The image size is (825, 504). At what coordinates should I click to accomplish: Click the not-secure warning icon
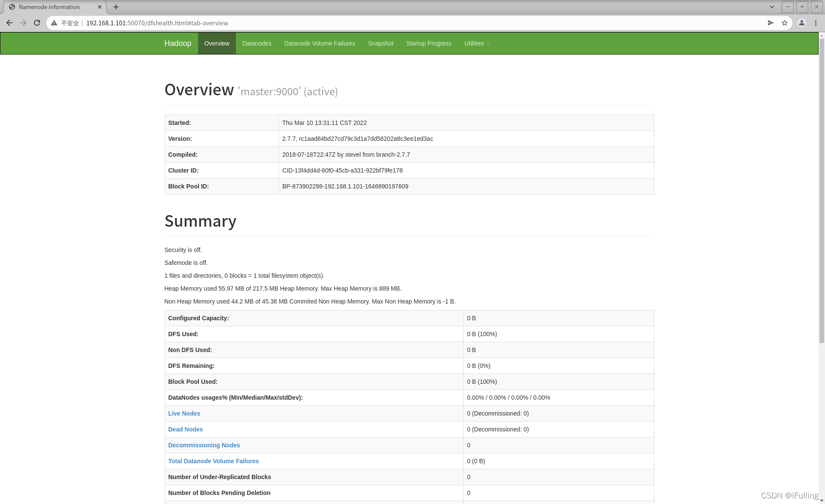coord(54,23)
